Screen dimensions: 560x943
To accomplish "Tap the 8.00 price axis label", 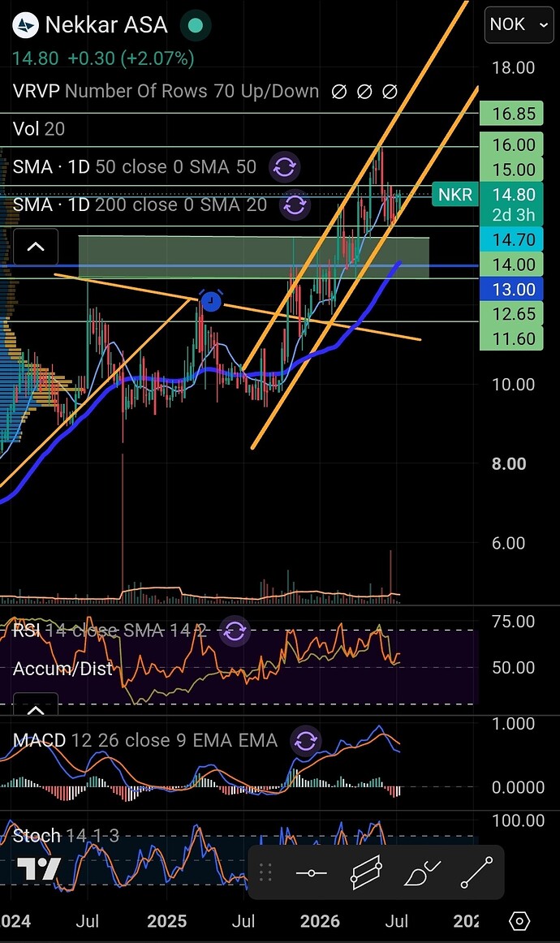I will coord(509,463).
